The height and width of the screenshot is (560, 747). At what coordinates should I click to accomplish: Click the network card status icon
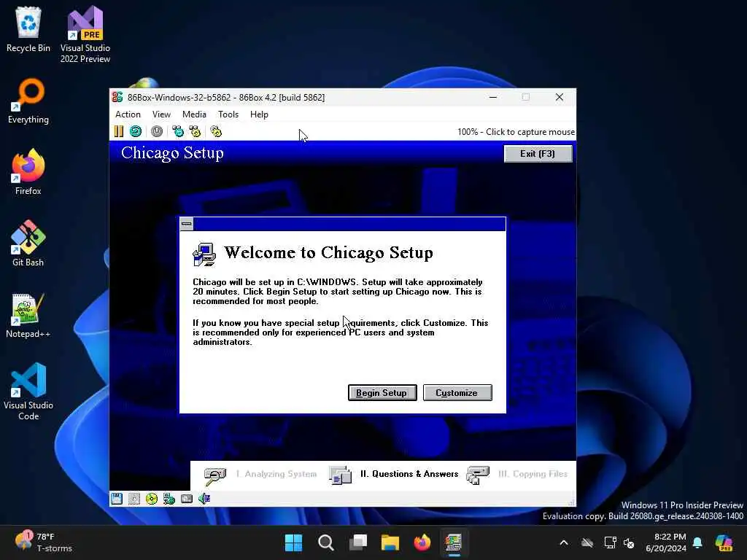click(x=169, y=499)
